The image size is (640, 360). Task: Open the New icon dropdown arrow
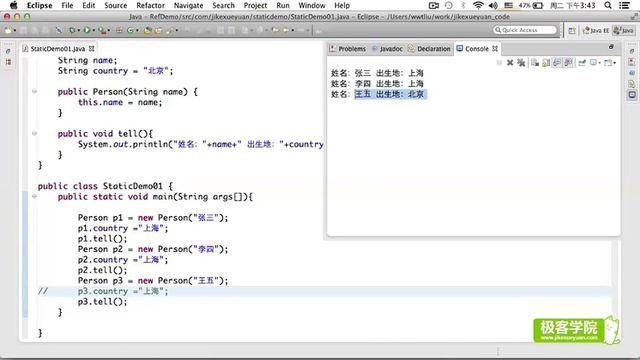point(15,31)
